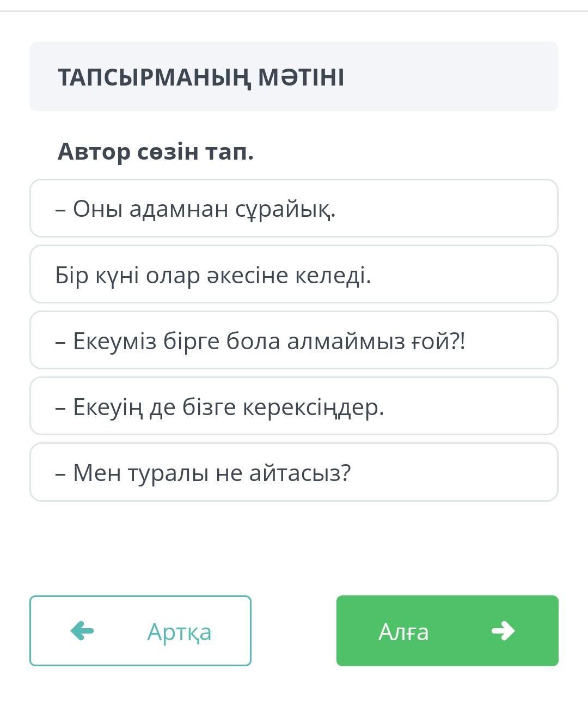Image resolution: width=588 pixels, height=706 pixels.
Task: Click the ТАПСЫРМАНЫҢ МӘТІНІ header
Action: click(x=201, y=77)
